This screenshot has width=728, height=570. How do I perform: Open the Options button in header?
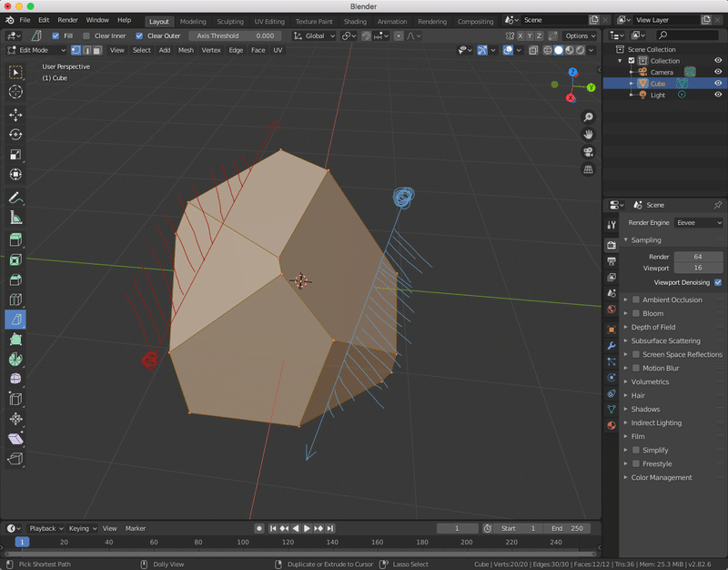point(579,36)
